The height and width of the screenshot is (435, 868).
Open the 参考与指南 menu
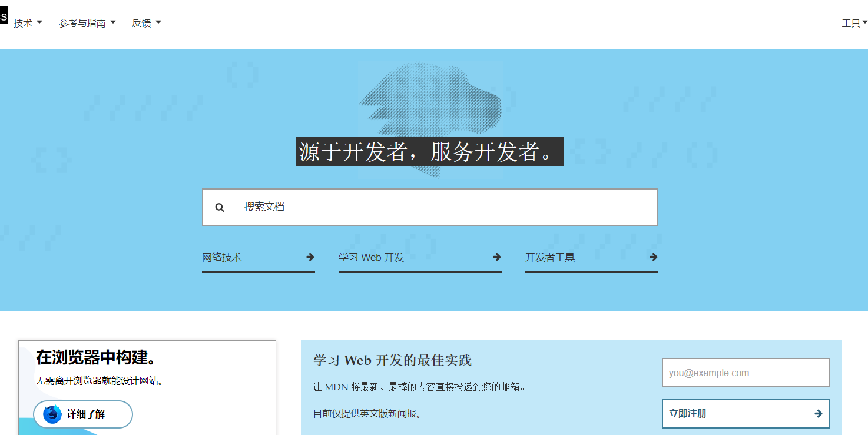tap(87, 23)
